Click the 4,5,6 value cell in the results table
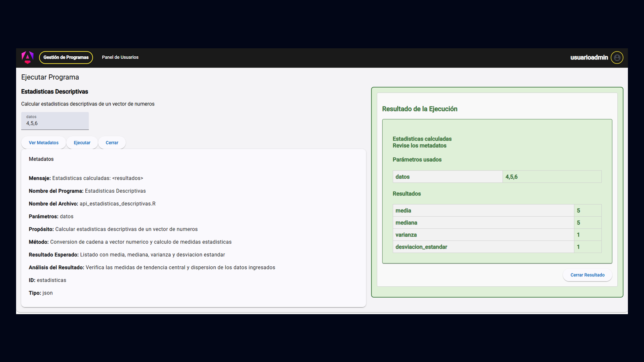The height and width of the screenshot is (362, 644). [552, 177]
